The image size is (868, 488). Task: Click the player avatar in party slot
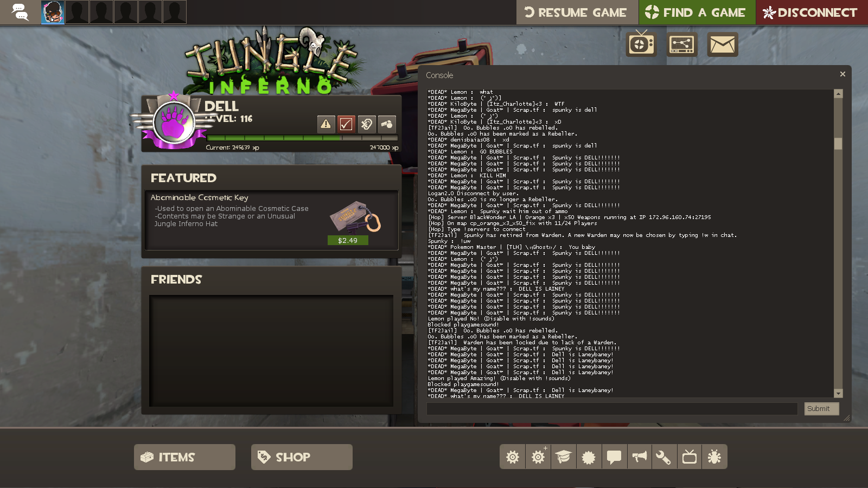[53, 12]
